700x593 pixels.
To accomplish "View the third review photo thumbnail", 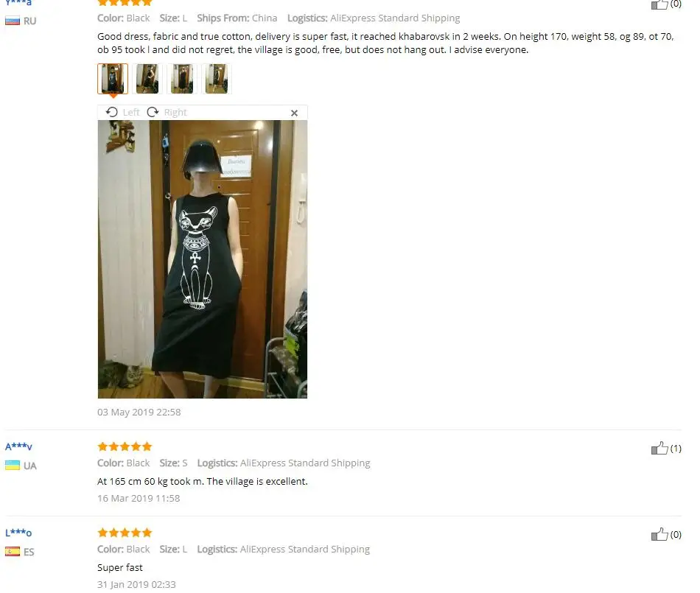I will (x=182, y=79).
